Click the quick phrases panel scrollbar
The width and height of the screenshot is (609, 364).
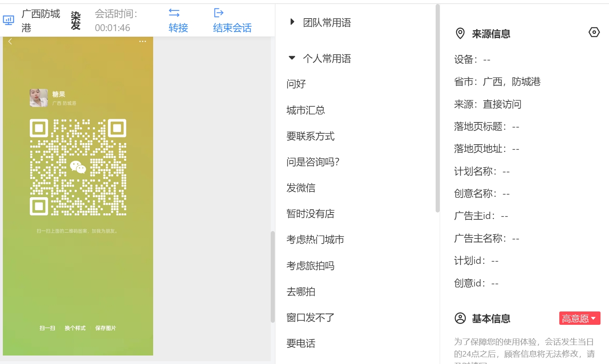438,108
